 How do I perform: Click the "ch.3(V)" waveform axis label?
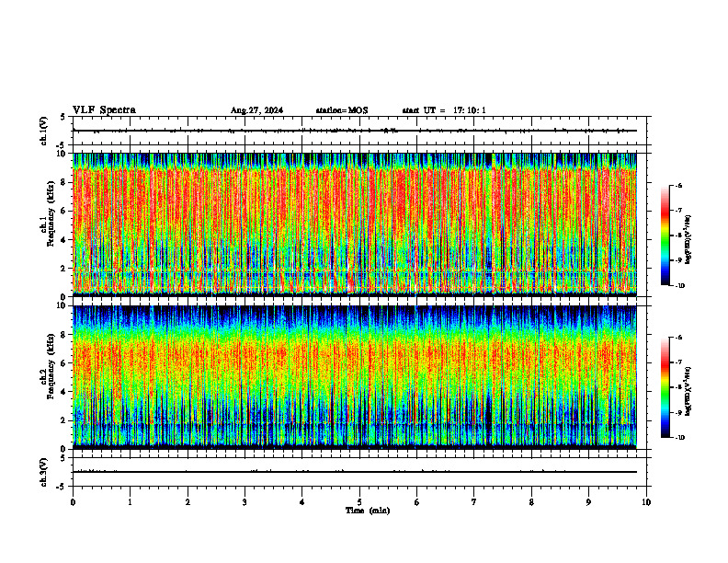pyautogui.click(x=44, y=472)
